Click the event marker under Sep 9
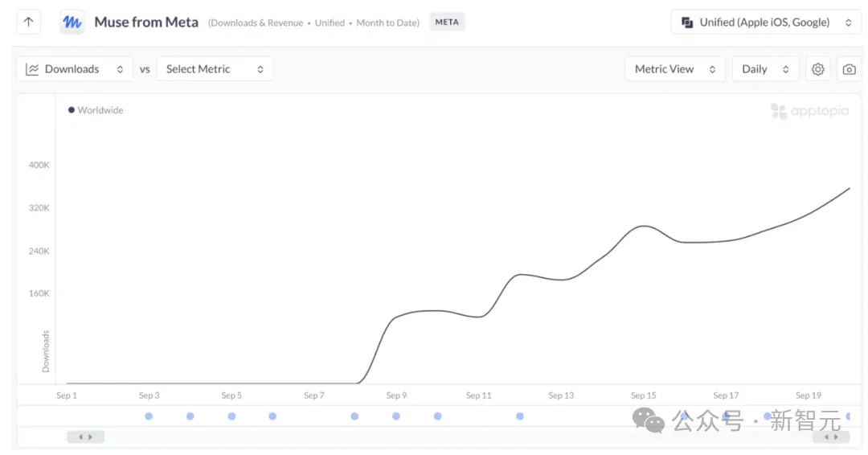Viewport: 868px width, 455px height. [395, 416]
